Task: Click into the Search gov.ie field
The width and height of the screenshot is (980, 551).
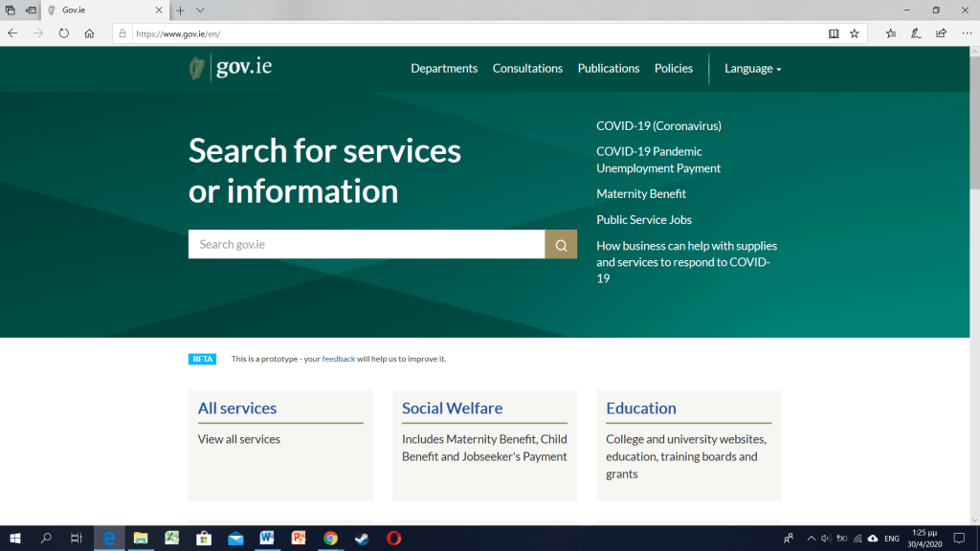Action: [367, 244]
